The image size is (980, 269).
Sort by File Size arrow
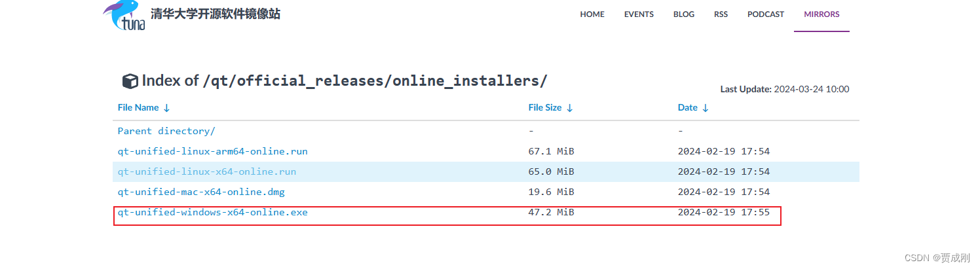coord(569,108)
